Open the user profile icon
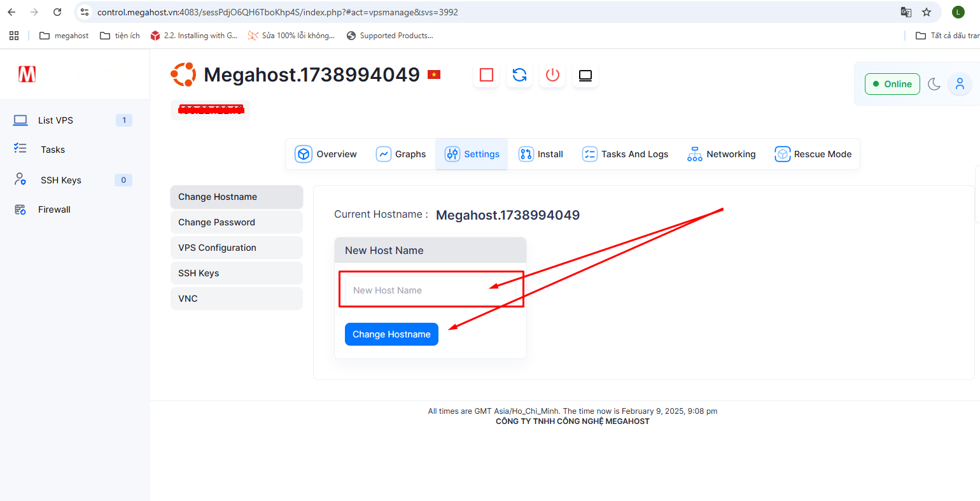Image resolution: width=980 pixels, height=501 pixels. 960,84
